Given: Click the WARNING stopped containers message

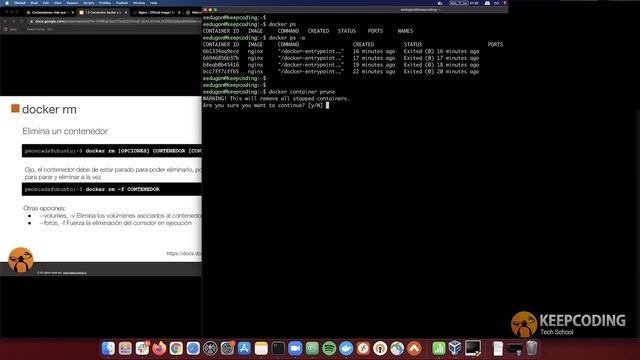Looking at the screenshot, I should (276, 98).
